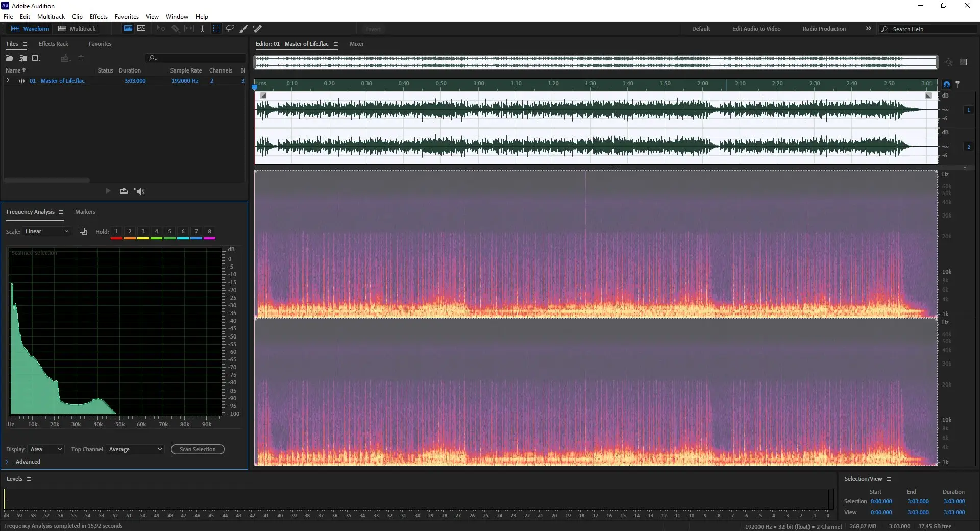Click the Open File folder icon
The width and height of the screenshot is (980, 531).
point(9,58)
